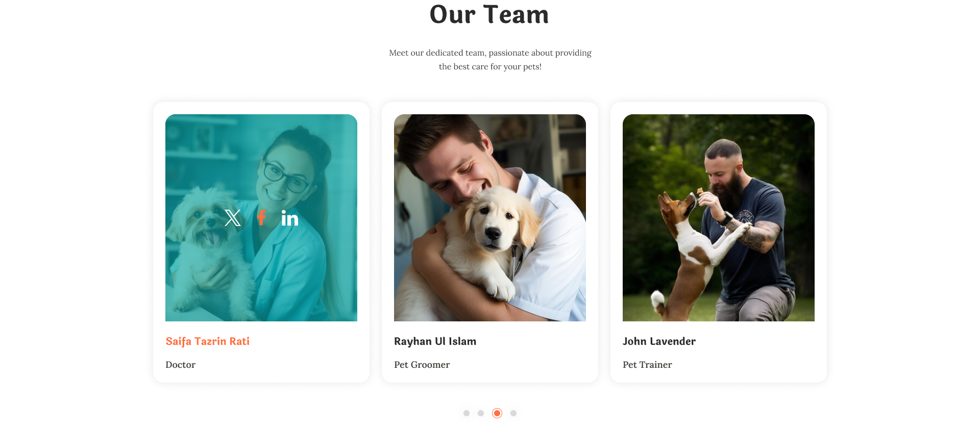Screen dimensions: 980x428
Task: Open the LinkedIn icon on Saifa's photo
Action: pos(290,218)
